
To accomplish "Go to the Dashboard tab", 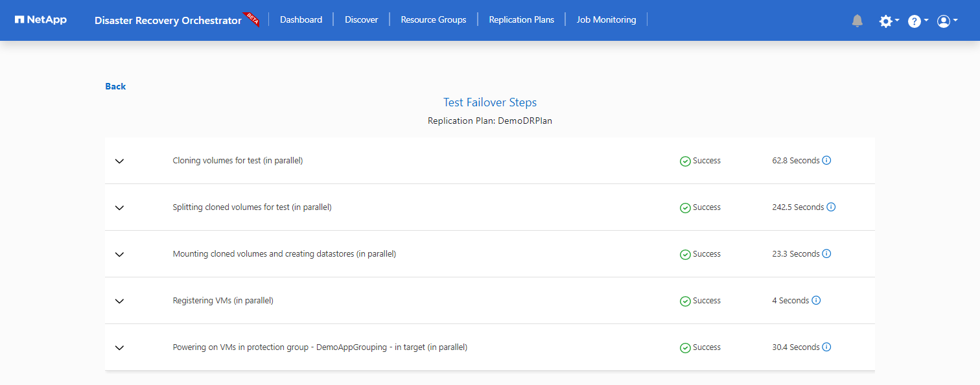I will coord(301,20).
